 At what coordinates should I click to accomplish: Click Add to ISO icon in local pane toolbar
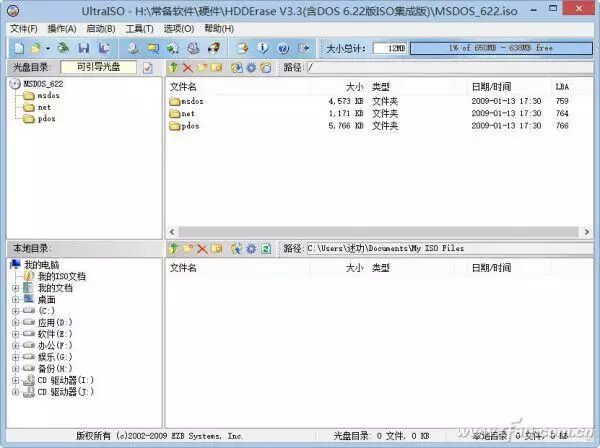[237, 249]
